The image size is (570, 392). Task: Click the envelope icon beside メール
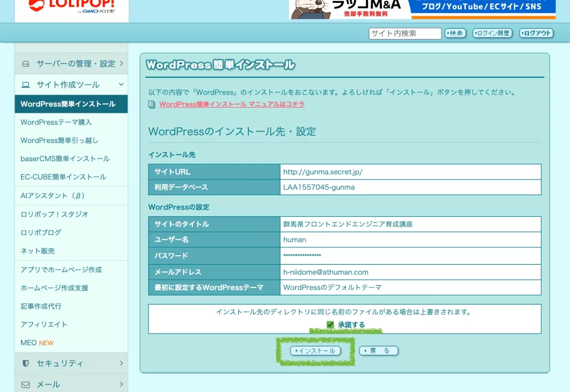pos(26,385)
